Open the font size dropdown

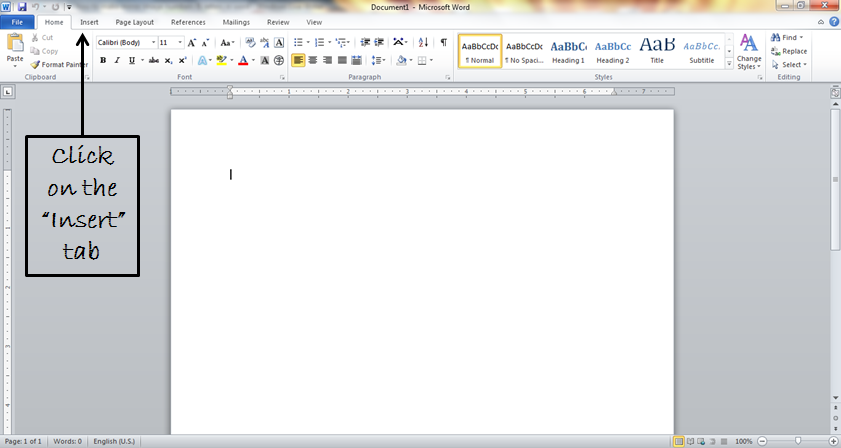point(180,42)
